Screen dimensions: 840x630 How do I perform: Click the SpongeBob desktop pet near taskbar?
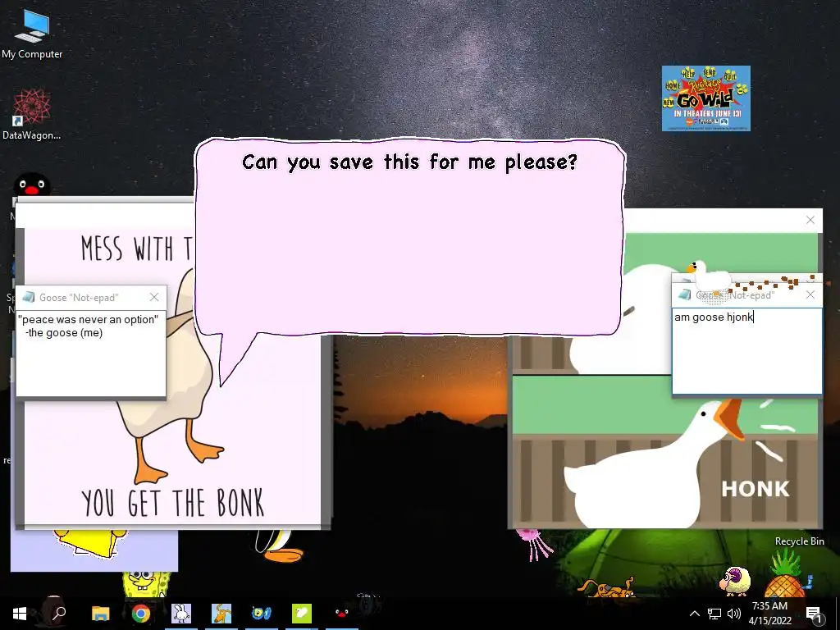pyautogui.click(x=146, y=584)
